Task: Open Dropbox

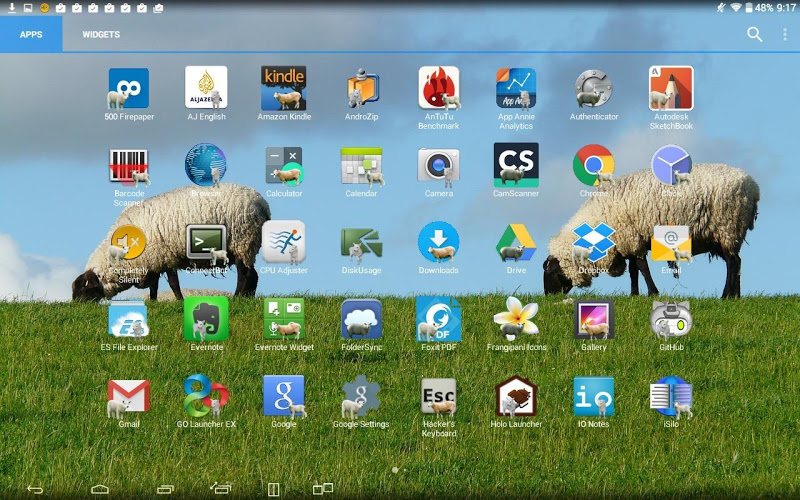Action: click(x=593, y=242)
